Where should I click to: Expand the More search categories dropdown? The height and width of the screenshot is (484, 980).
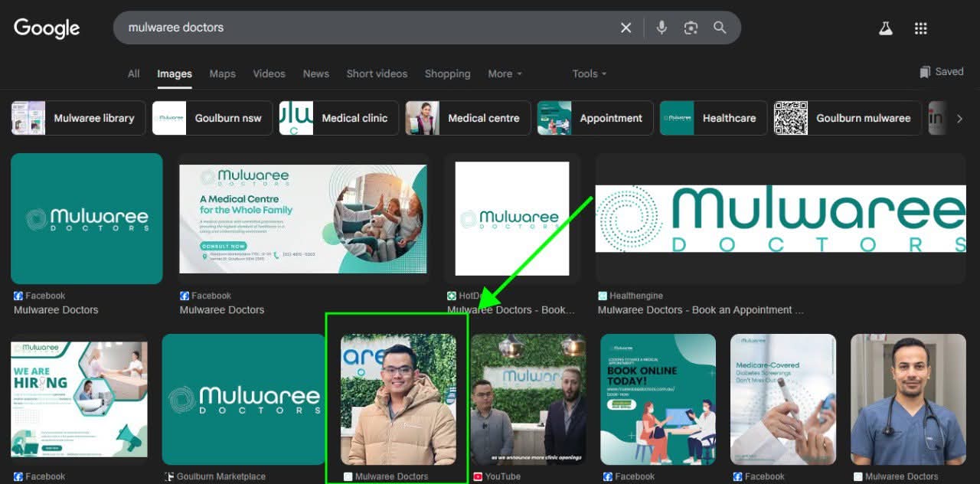point(505,74)
